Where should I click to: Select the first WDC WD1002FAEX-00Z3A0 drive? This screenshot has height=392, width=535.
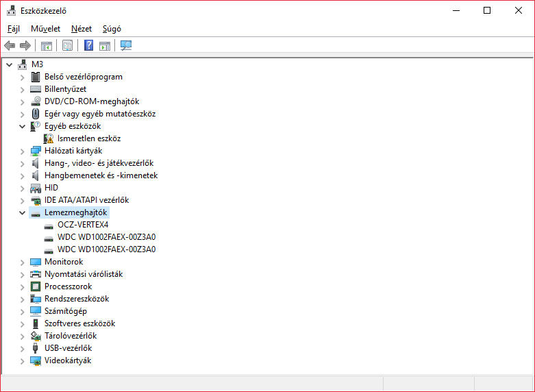(x=106, y=237)
